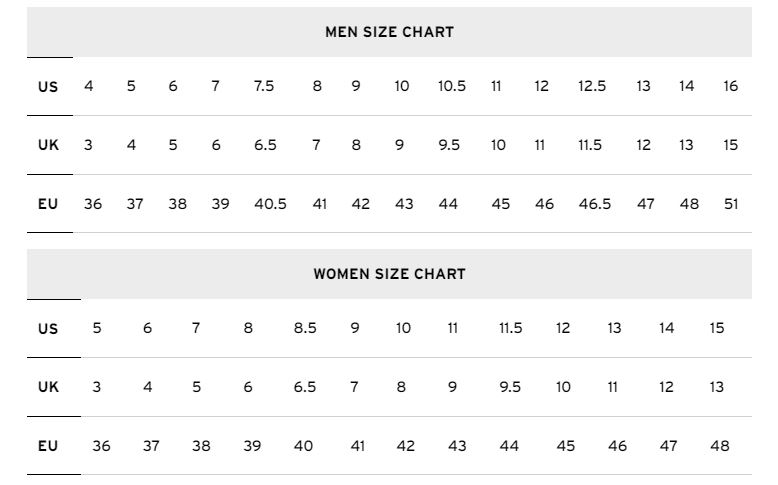Select women's US size 8.5

tap(305, 328)
